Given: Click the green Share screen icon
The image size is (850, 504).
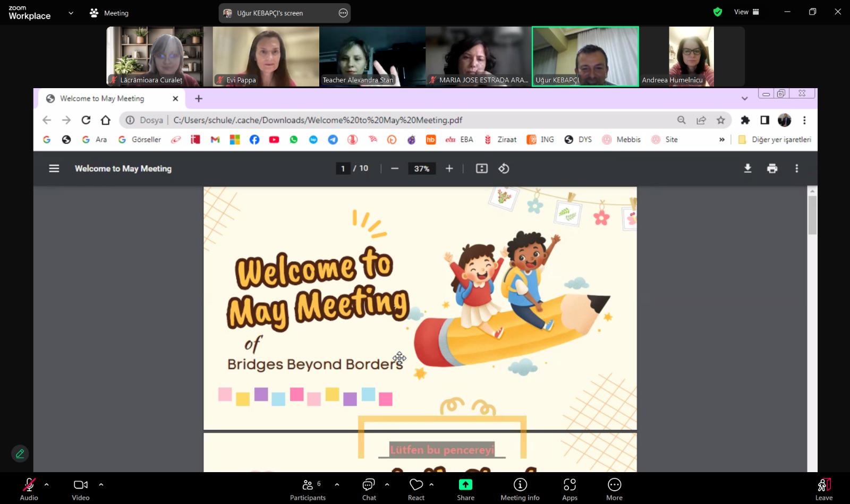Looking at the screenshot, I should tap(465, 484).
